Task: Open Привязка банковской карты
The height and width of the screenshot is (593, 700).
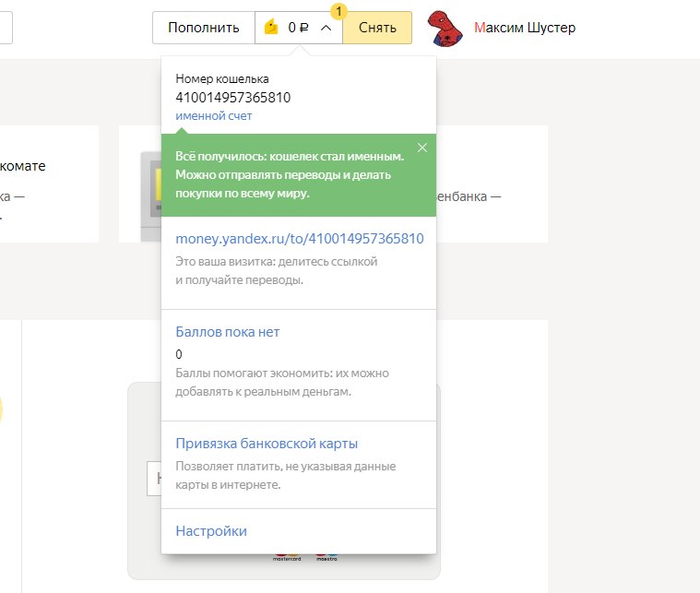Action: 267,444
